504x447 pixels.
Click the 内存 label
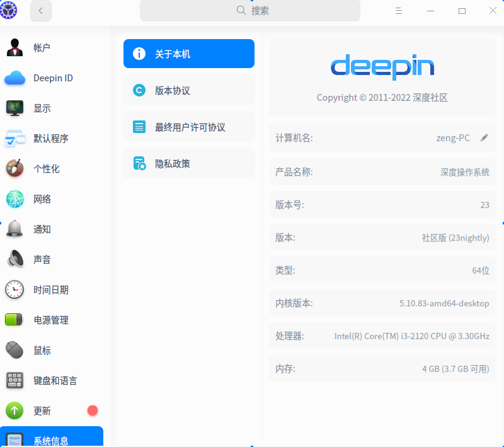(x=285, y=369)
